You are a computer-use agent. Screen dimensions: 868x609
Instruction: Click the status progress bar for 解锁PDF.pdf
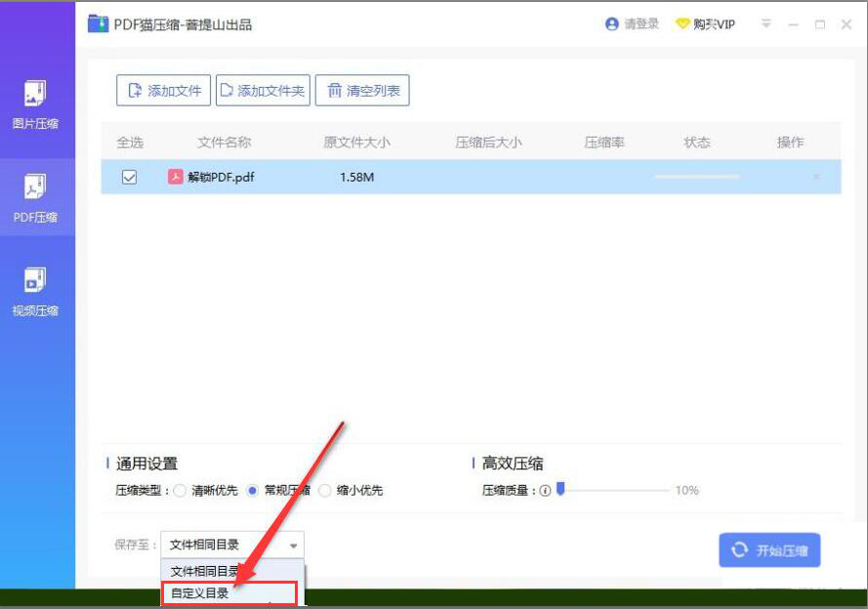(697, 177)
